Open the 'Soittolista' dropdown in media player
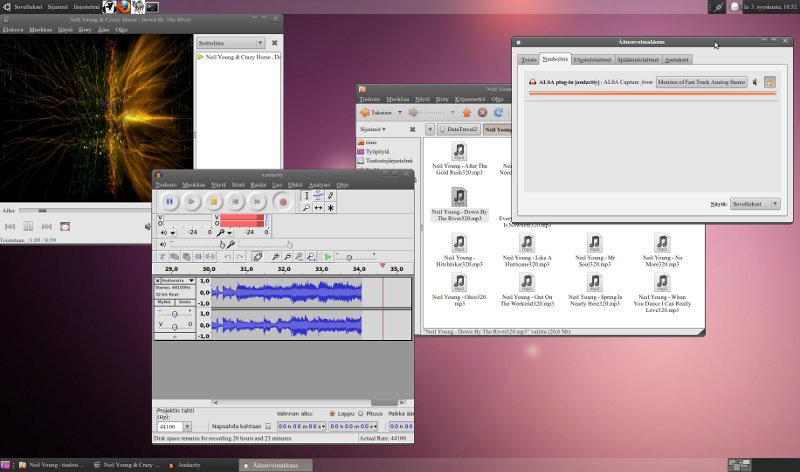The image size is (800, 472). (x=231, y=43)
